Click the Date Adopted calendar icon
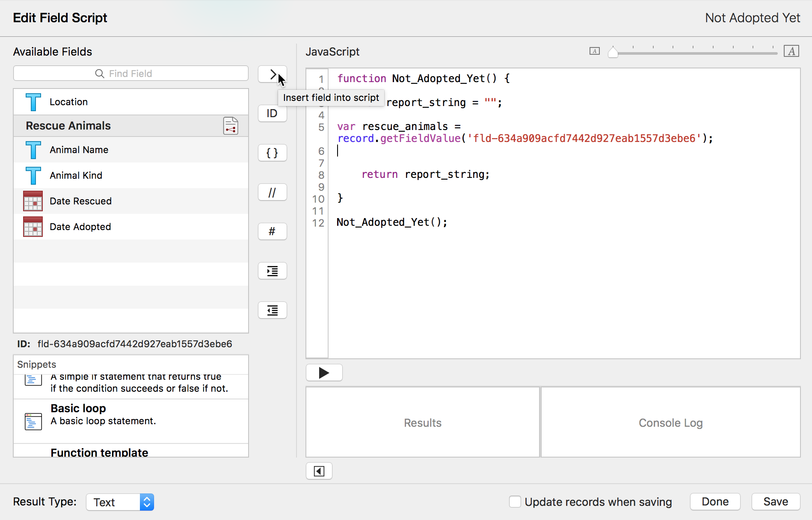Screen dimensions: 812x520 (x=33, y=227)
